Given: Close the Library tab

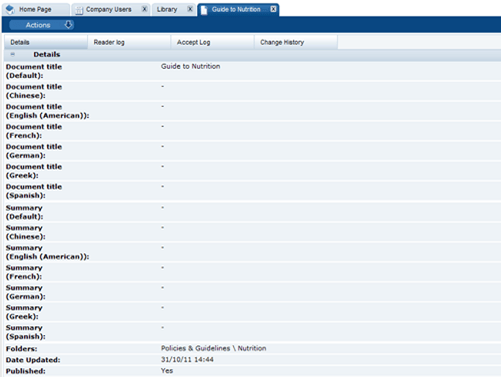Looking at the screenshot, I should coord(190,9).
